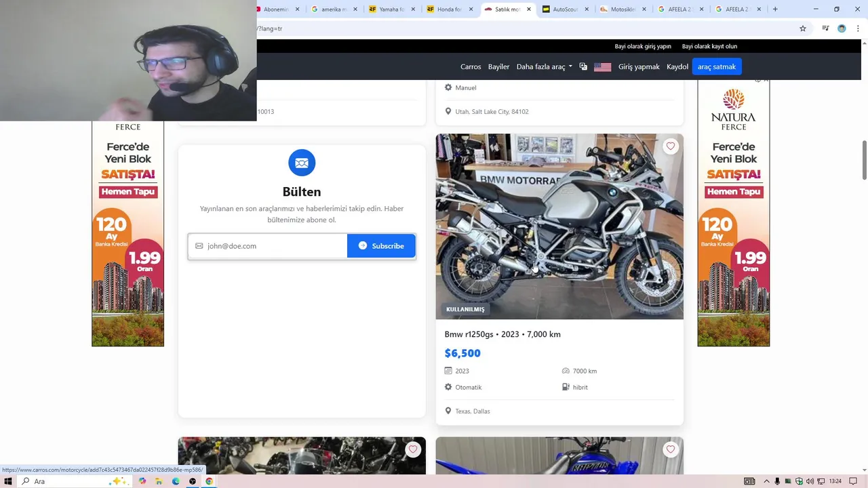Click the Manuel transmission text
Image resolution: width=868 pixels, height=488 pixels.
click(x=466, y=88)
